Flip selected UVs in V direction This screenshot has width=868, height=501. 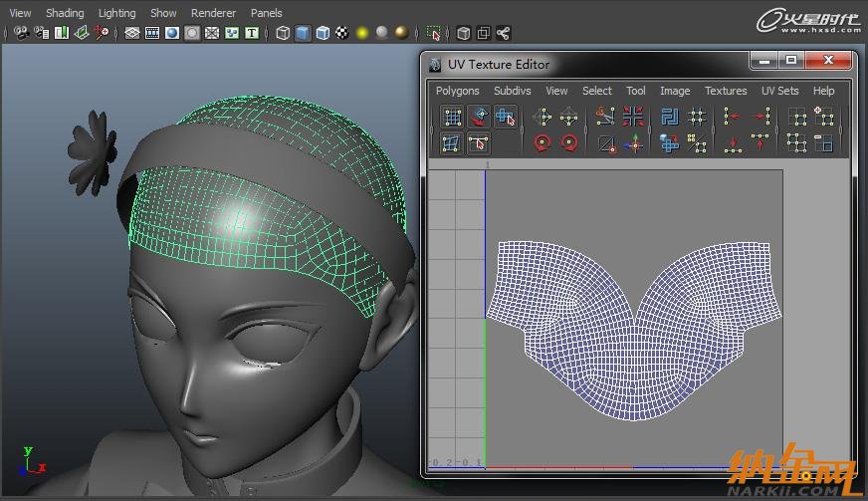point(569,117)
